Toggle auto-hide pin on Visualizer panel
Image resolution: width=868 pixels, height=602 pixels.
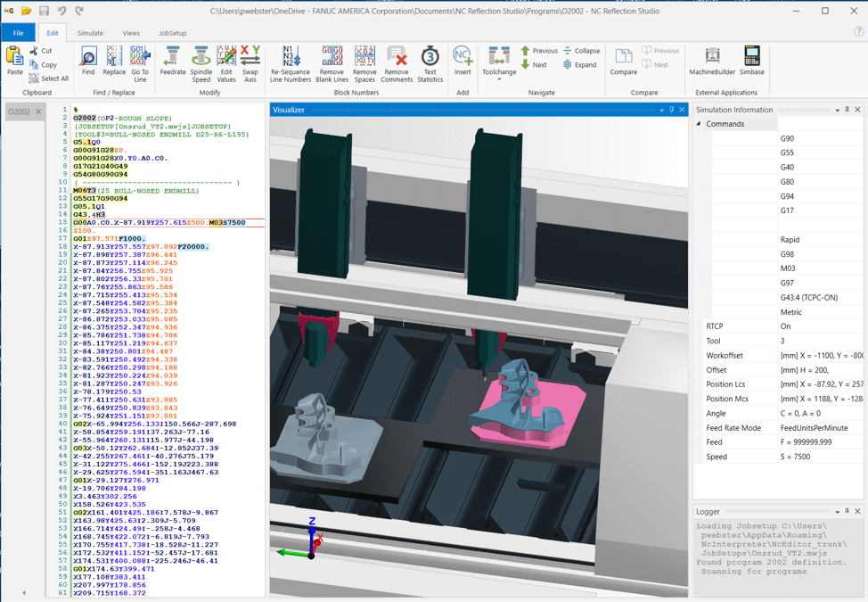point(672,111)
